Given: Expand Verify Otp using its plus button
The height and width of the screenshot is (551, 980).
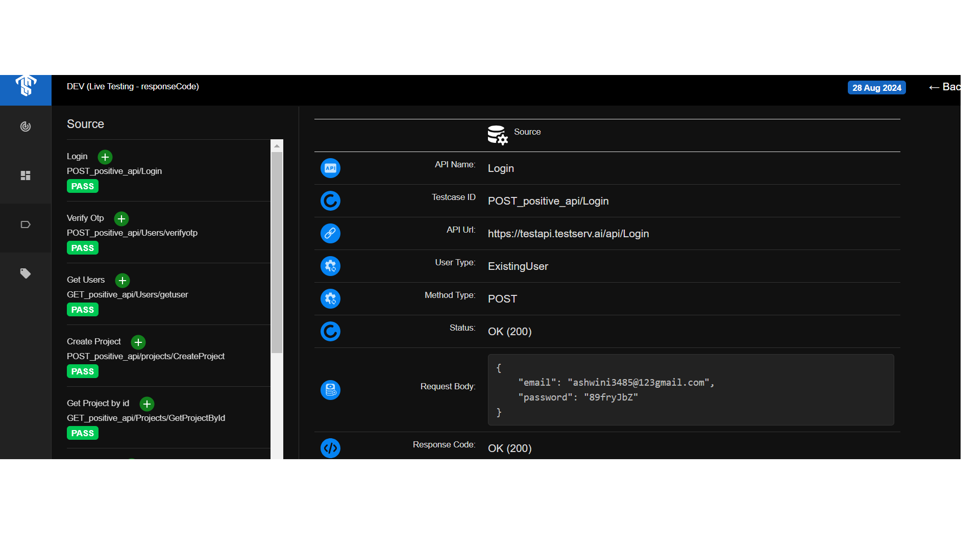Looking at the screenshot, I should click(x=121, y=219).
